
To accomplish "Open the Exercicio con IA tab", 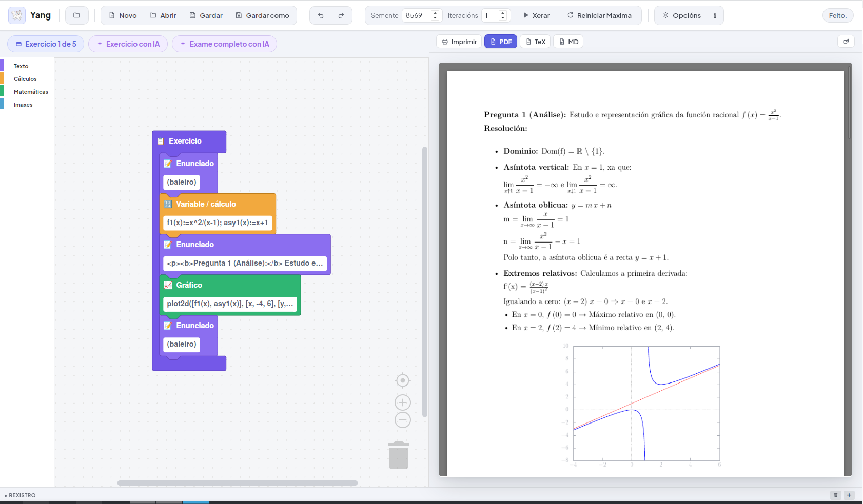I will tap(128, 44).
